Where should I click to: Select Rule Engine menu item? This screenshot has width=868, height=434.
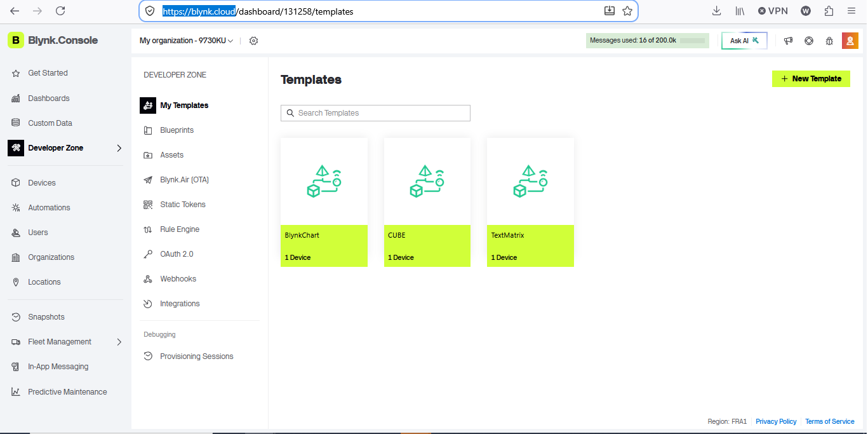click(x=180, y=229)
